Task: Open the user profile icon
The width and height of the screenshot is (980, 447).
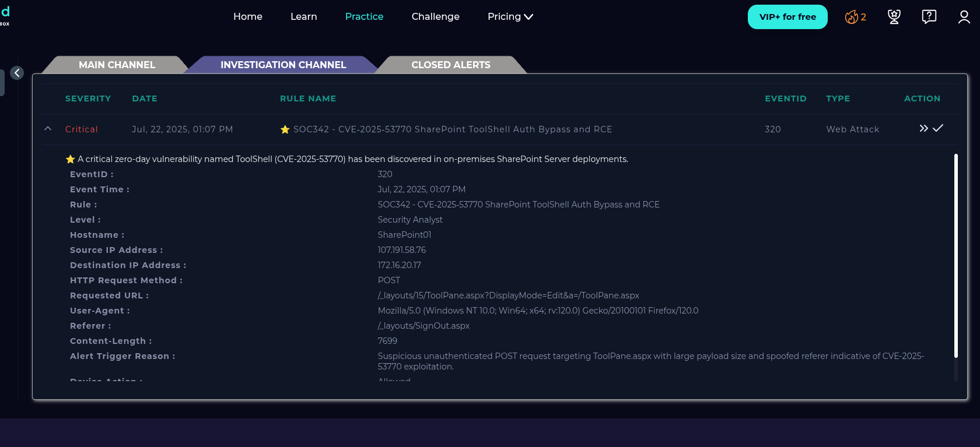Action: coord(964,17)
